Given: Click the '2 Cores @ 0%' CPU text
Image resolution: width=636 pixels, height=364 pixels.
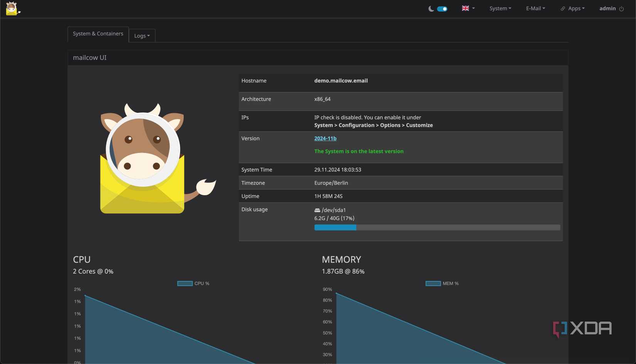Looking at the screenshot, I should (93, 272).
